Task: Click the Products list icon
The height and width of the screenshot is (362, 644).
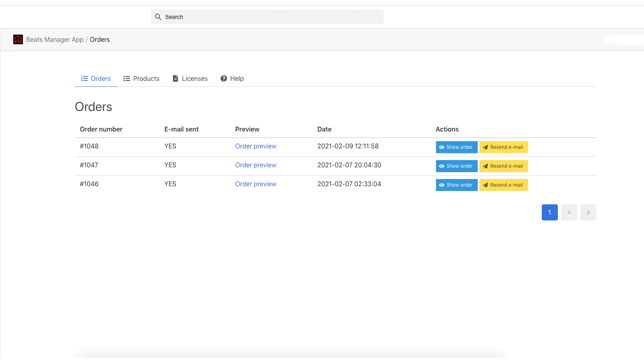Action: tap(127, 78)
